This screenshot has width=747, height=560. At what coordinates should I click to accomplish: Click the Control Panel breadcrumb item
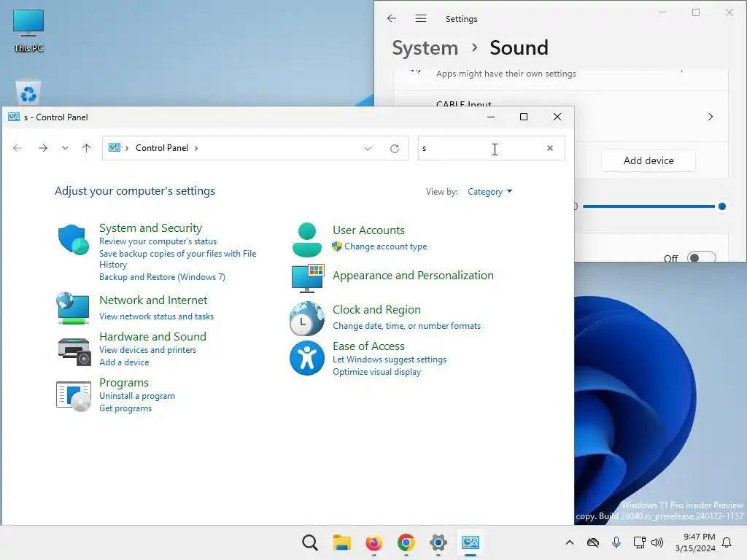(161, 147)
